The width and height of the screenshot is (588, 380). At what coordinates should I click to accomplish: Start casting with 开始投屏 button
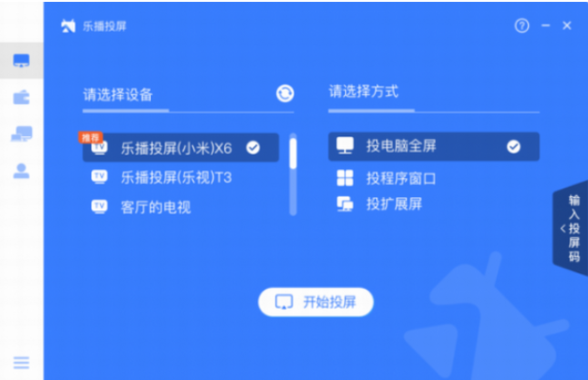pos(316,302)
